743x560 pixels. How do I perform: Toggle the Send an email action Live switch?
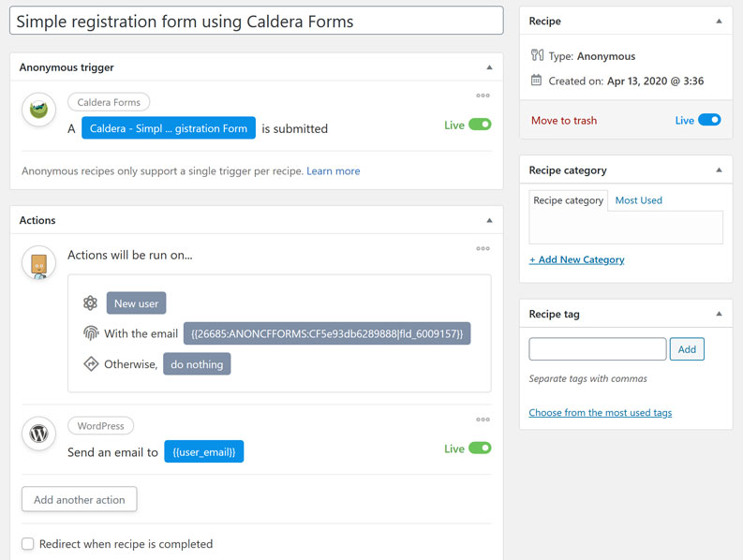[x=480, y=449]
